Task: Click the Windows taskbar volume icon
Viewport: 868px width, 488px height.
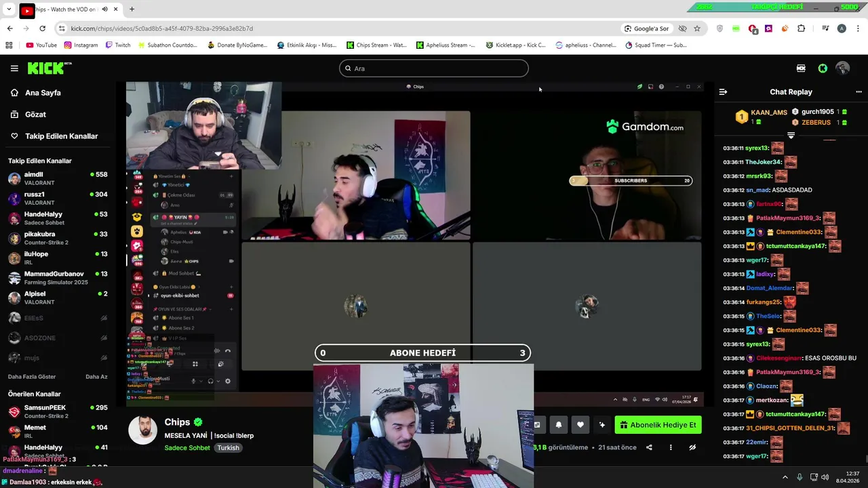Action: tap(825, 477)
